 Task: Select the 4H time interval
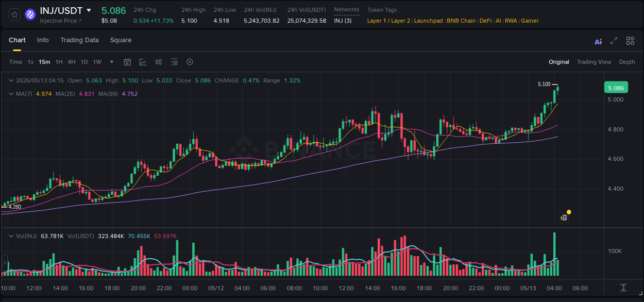pyautogui.click(x=72, y=62)
